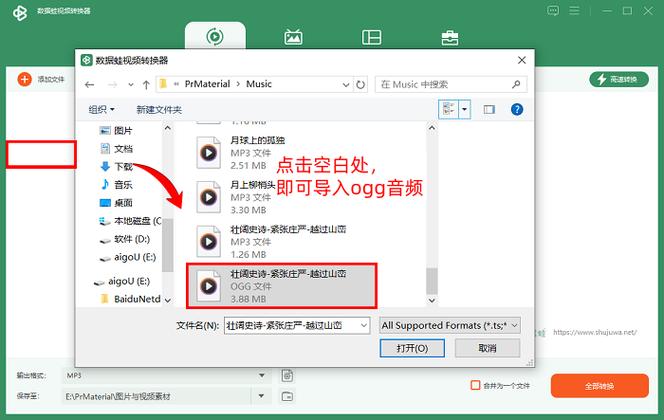The image size is (664, 420).
Task: Click 新建文件夹 new folder button
Action: click(159, 110)
